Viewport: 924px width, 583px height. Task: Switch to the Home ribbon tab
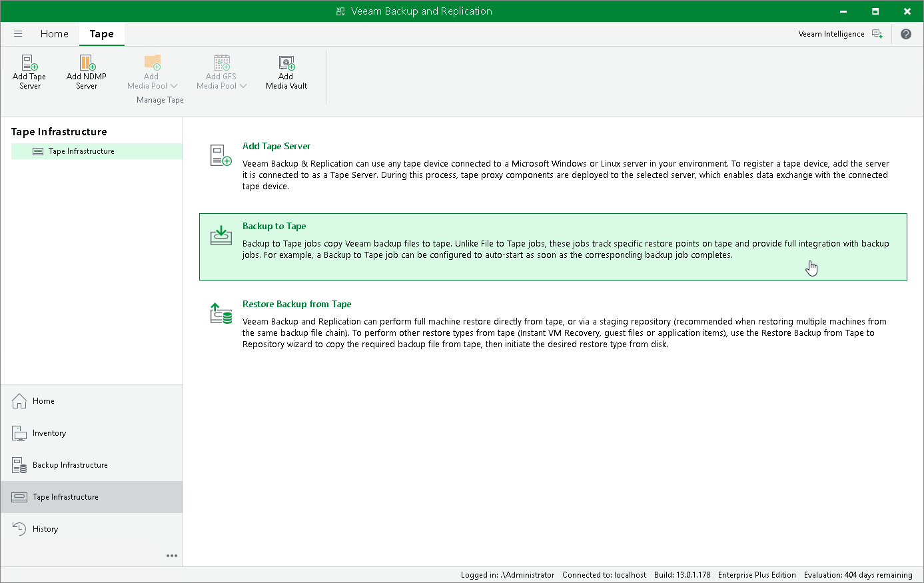pyautogui.click(x=55, y=34)
